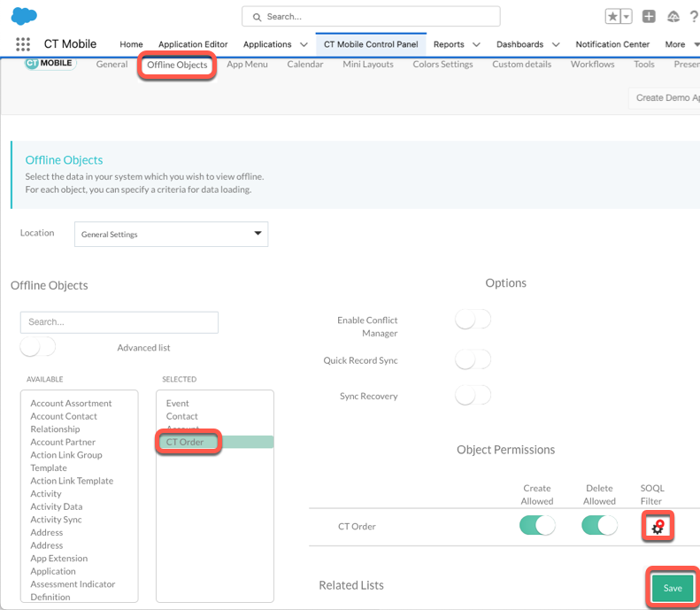Open SOQL Filter gear for CT Order
This screenshot has height=610, width=700.
(658, 527)
